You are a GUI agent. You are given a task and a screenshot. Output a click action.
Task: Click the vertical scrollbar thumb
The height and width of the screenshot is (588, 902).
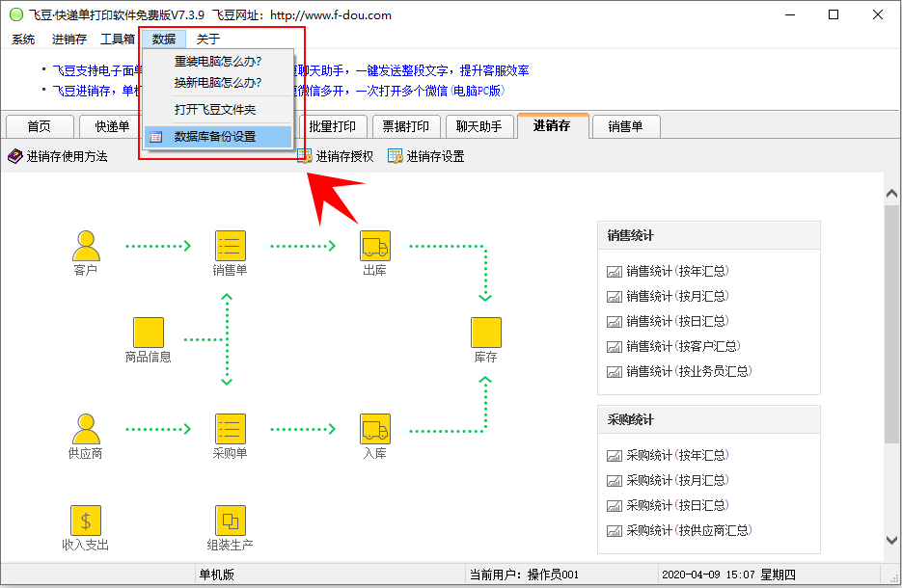pos(891,325)
